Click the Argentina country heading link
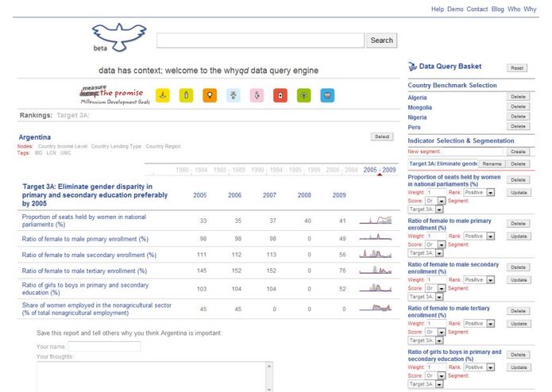Screen dimensions: 552x392 (34, 137)
